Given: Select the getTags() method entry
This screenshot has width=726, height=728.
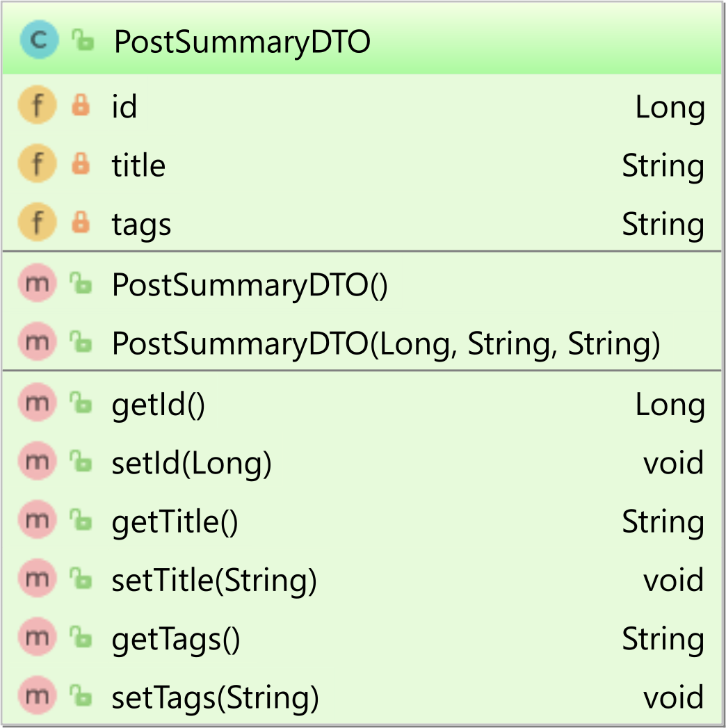Looking at the screenshot, I should click(x=176, y=640).
